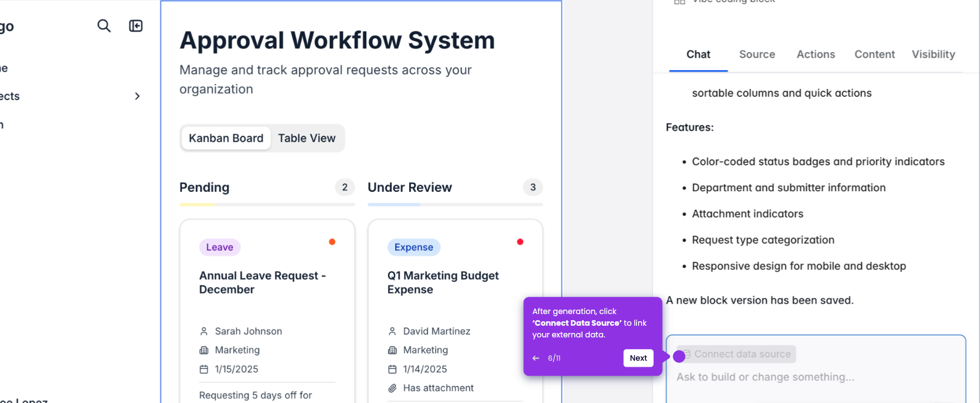Click the 'Has attachment' label
The image size is (980, 403).
439,388
